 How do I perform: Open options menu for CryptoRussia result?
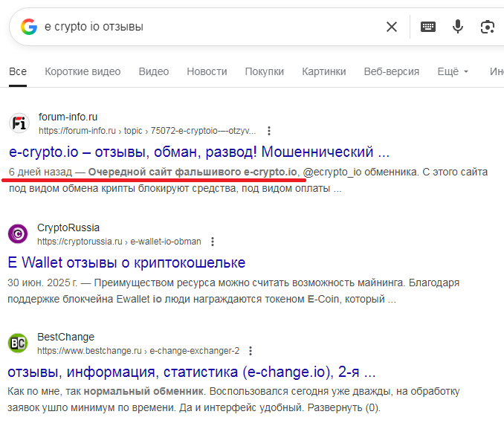click(213, 242)
